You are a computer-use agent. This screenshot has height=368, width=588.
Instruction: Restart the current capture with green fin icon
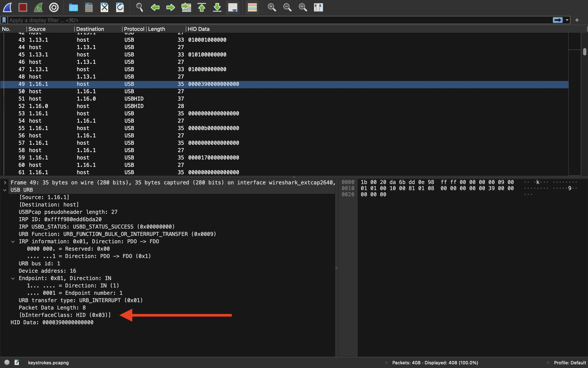click(x=38, y=7)
